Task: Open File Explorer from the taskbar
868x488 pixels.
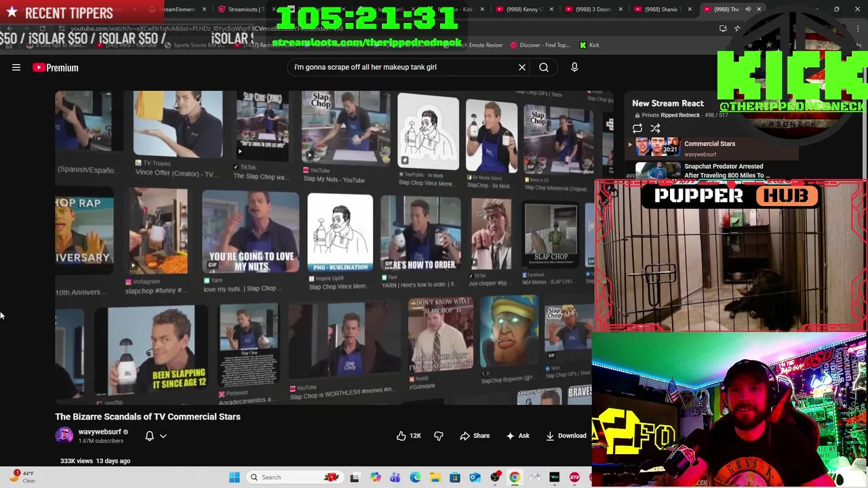Action: click(435, 477)
